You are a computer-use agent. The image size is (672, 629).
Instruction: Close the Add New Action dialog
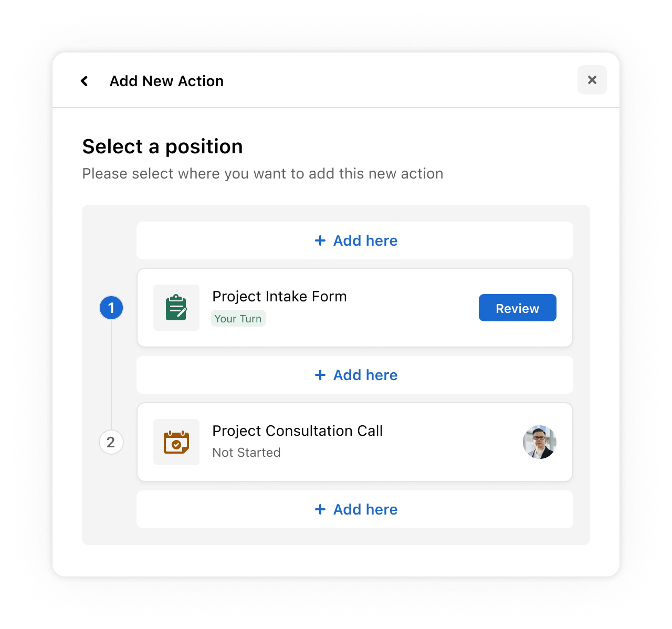pos(592,80)
